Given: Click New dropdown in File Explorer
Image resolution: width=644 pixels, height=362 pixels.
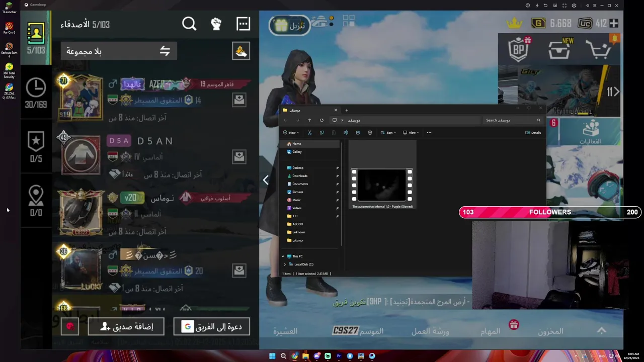Looking at the screenshot, I should click(291, 133).
